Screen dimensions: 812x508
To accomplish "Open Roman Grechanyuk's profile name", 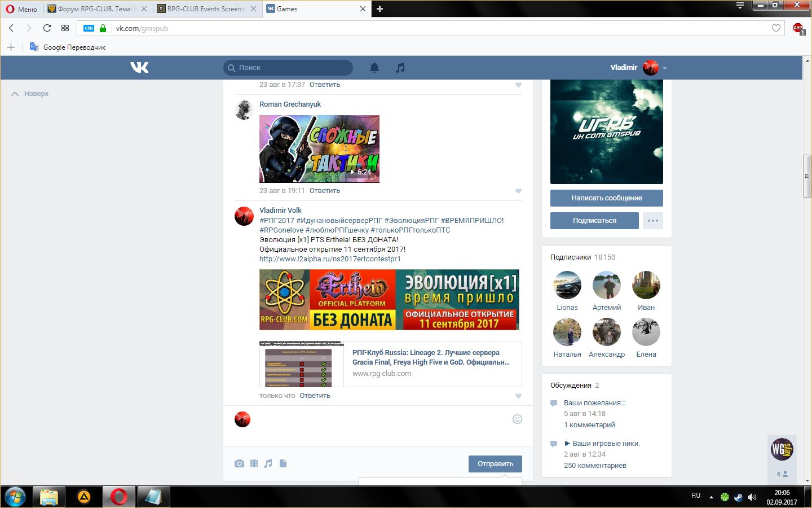I will pyautogui.click(x=290, y=104).
